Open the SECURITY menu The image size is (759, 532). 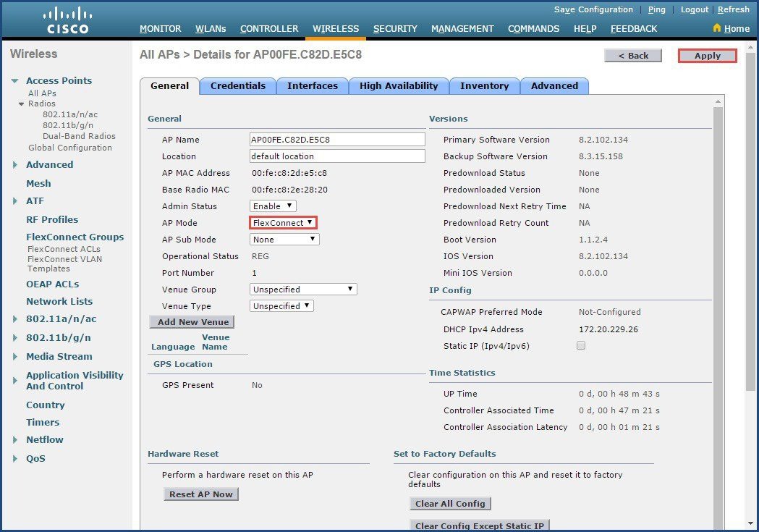pyautogui.click(x=395, y=29)
